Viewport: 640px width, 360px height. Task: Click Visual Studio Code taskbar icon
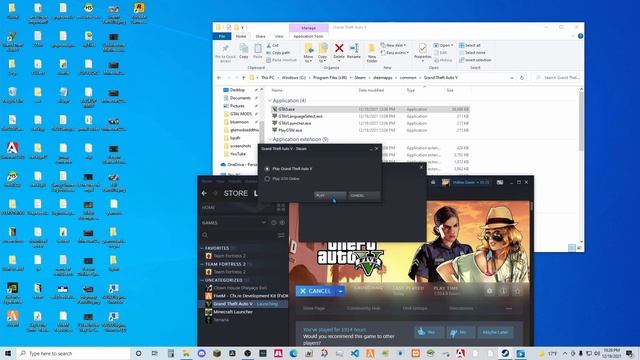pyautogui.click(x=355, y=353)
